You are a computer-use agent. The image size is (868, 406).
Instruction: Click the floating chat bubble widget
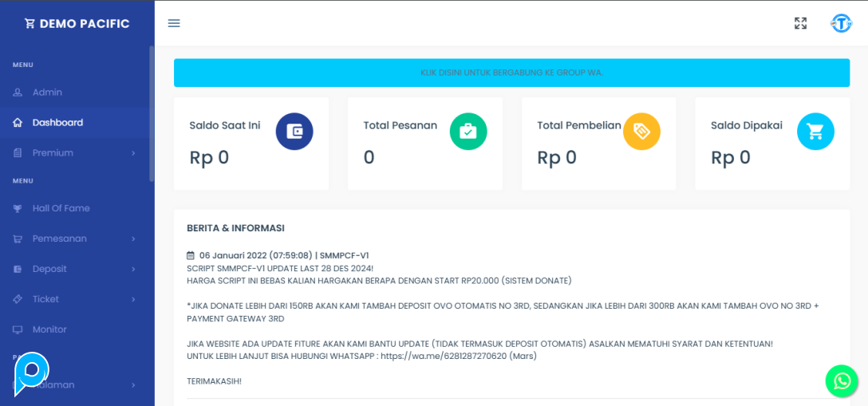tap(32, 372)
